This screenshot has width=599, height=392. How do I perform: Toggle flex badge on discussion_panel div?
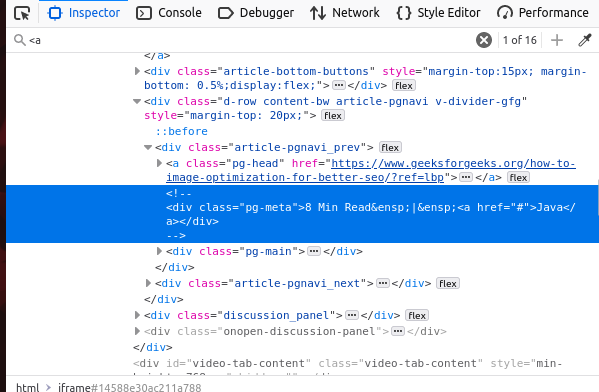pos(417,316)
